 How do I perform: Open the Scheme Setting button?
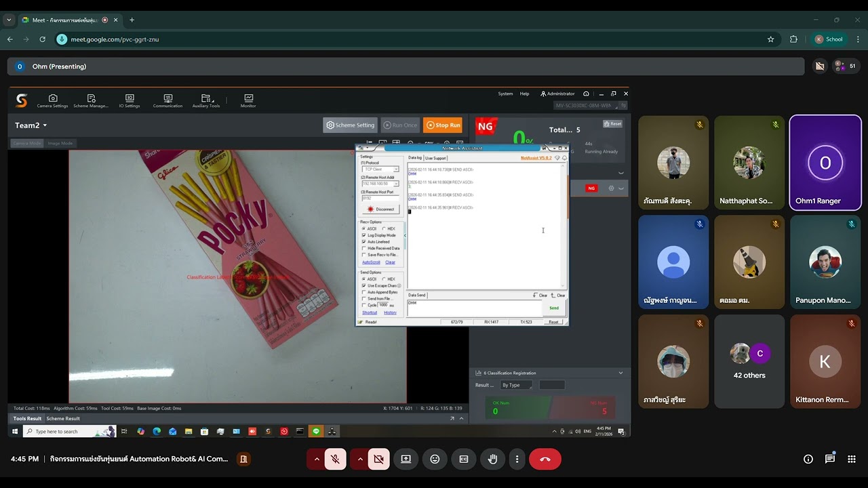[x=350, y=125]
